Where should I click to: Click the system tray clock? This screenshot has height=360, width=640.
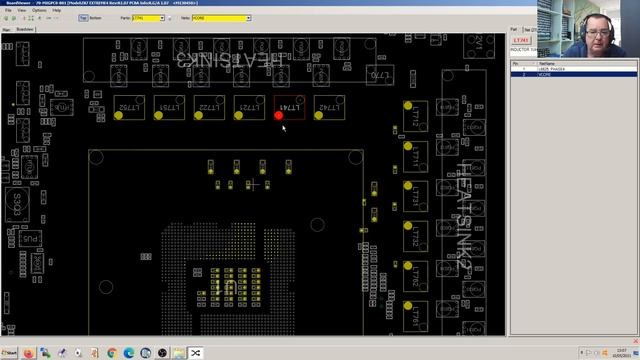622,353
